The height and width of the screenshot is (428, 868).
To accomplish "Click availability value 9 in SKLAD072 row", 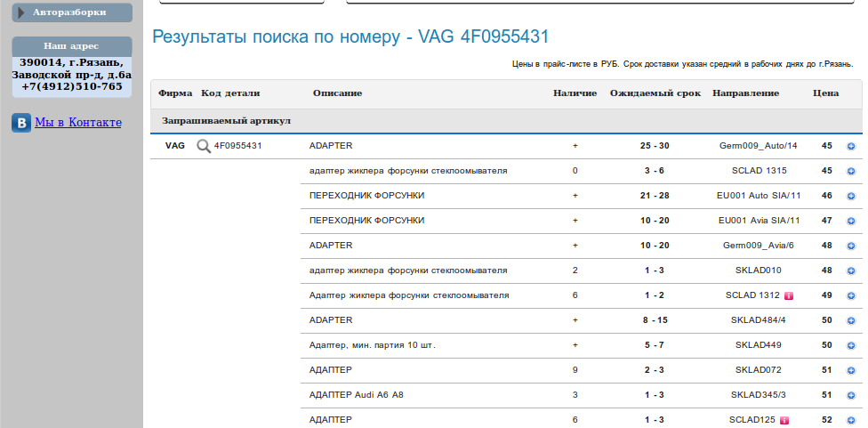I will coord(575,370).
